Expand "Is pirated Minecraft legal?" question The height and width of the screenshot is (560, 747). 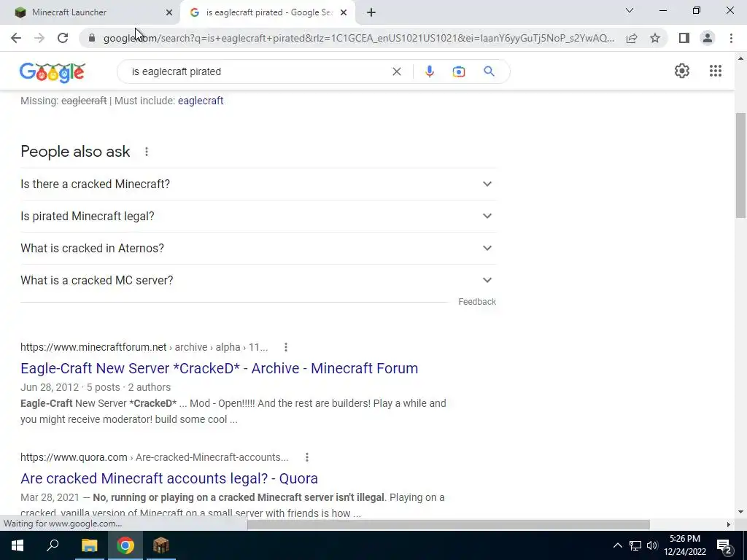(258, 216)
